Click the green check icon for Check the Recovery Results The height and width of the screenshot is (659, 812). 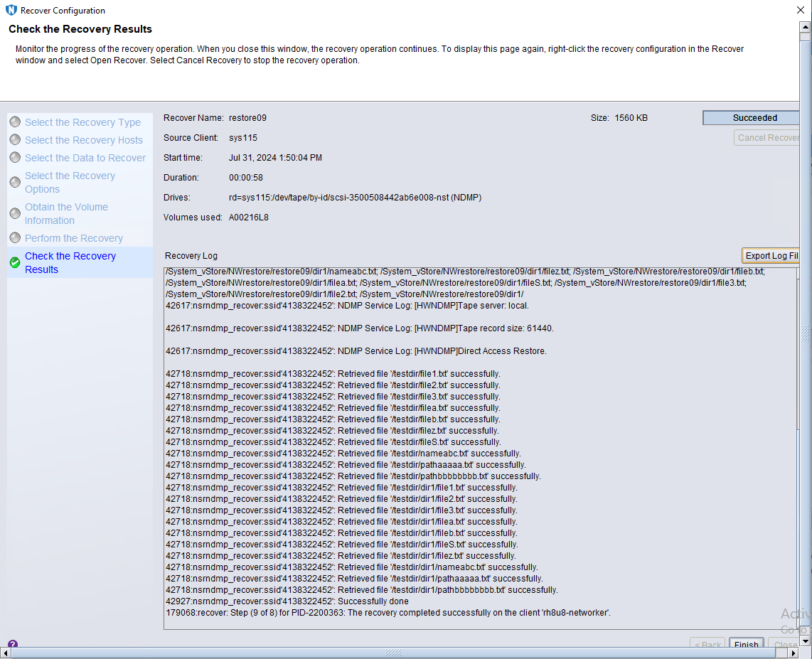coord(15,262)
